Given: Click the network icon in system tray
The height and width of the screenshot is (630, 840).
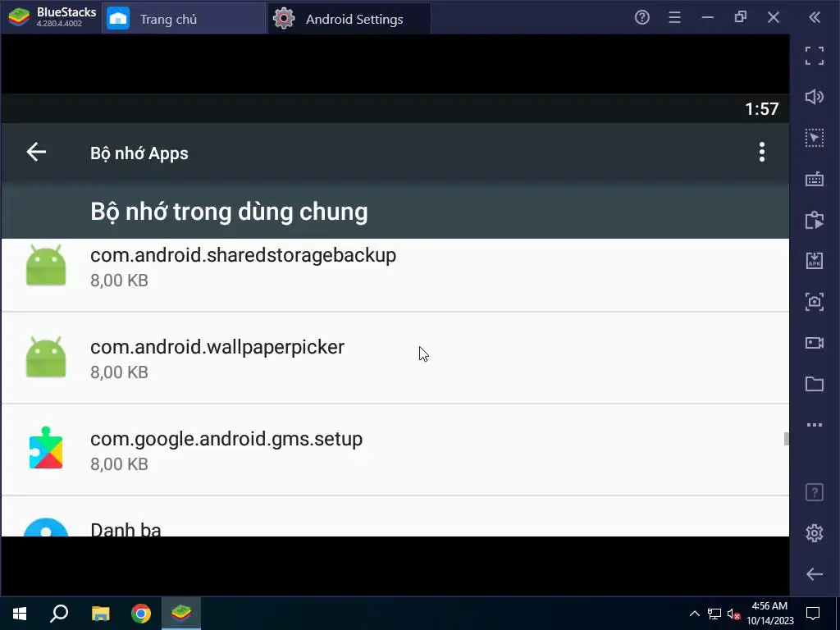Looking at the screenshot, I should [x=714, y=614].
